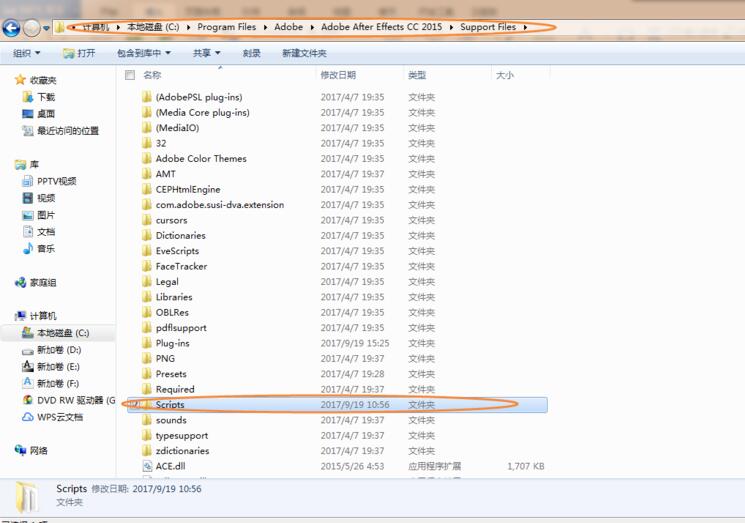
Task: Select the DVD RW 驱动器 drive
Action: point(76,400)
